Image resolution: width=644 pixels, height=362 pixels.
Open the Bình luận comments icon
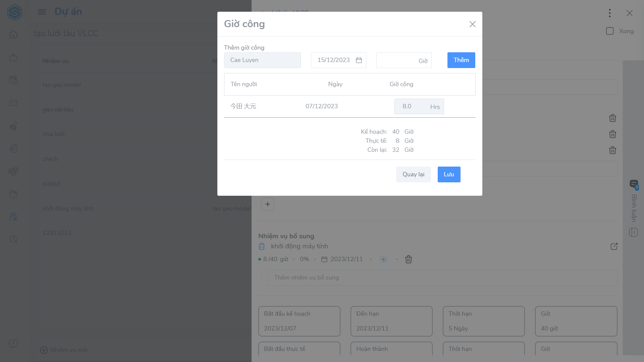click(634, 184)
